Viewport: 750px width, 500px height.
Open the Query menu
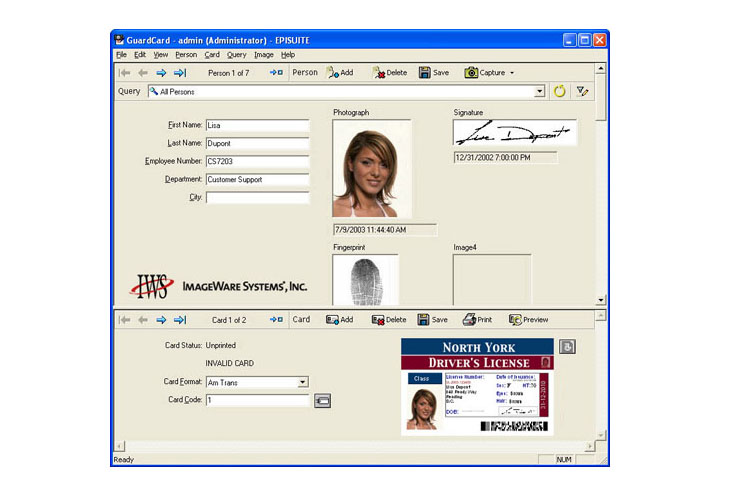pos(236,55)
